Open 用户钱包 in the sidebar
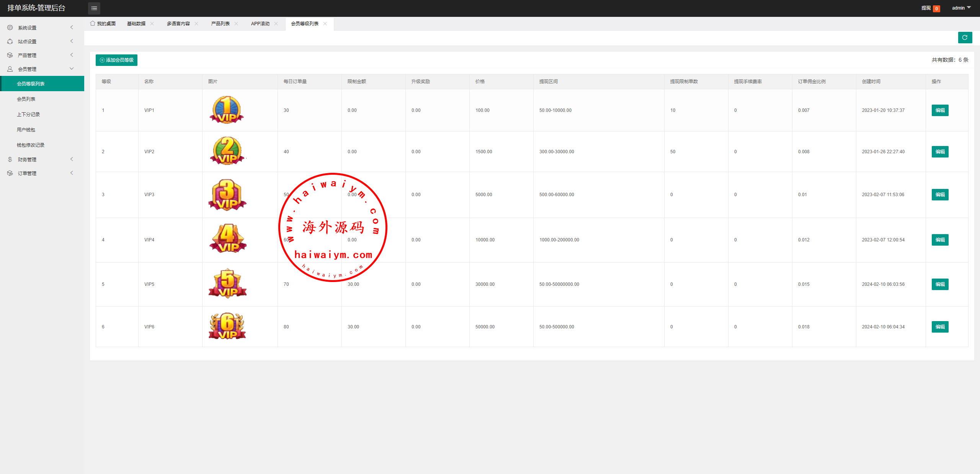Viewport: 980px width, 474px height. click(26, 130)
